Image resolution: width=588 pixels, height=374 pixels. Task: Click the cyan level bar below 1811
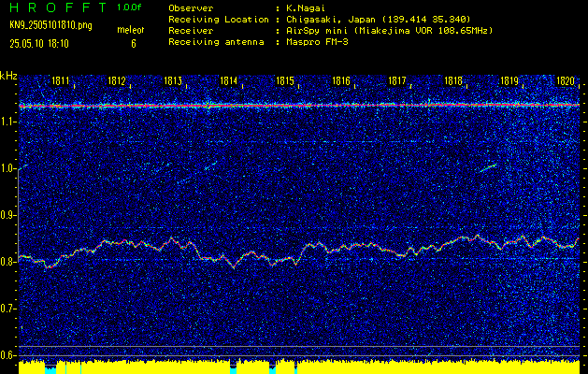tap(50, 370)
